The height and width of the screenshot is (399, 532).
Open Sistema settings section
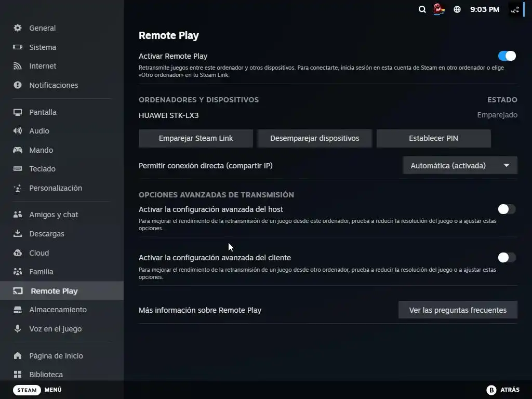click(x=62, y=47)
